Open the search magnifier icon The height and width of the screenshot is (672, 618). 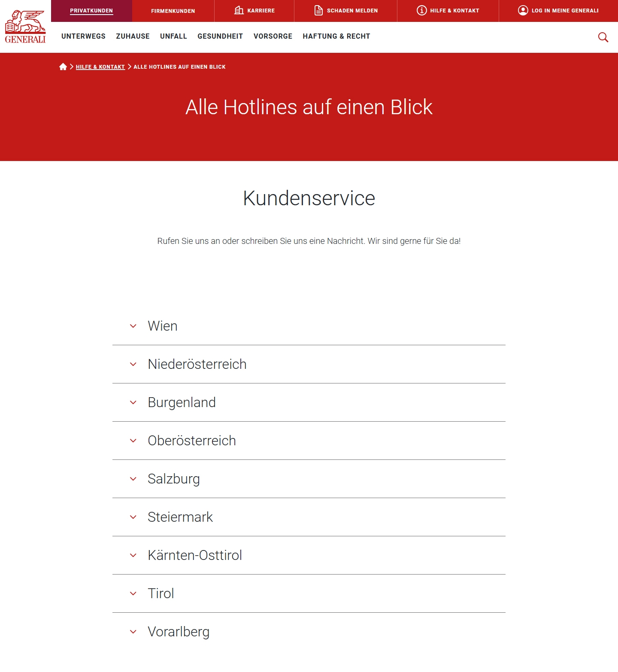pyautogui.click(x=603, y=37)
